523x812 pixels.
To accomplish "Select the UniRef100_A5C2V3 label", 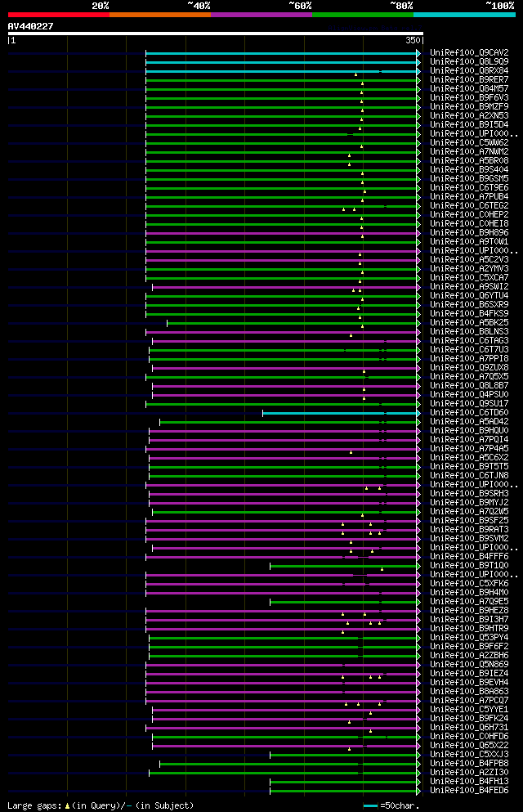I will [469, 259].
